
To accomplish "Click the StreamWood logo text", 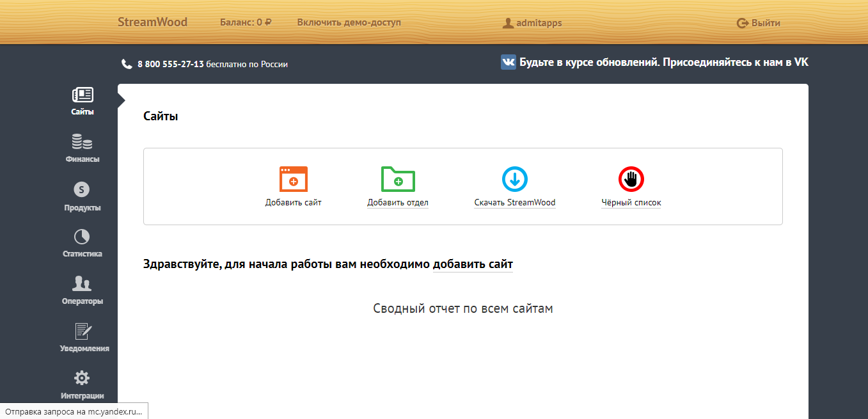I will (x=152, y=22).
